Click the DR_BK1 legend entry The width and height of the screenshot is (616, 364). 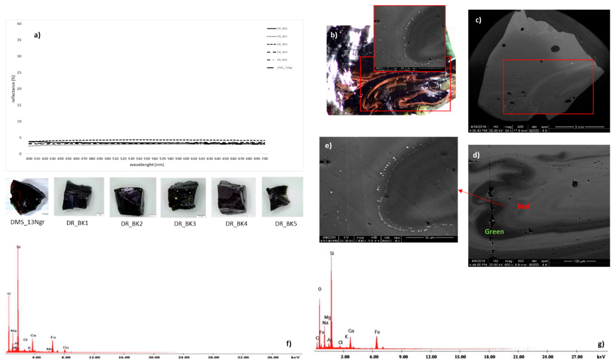[282, 29]
